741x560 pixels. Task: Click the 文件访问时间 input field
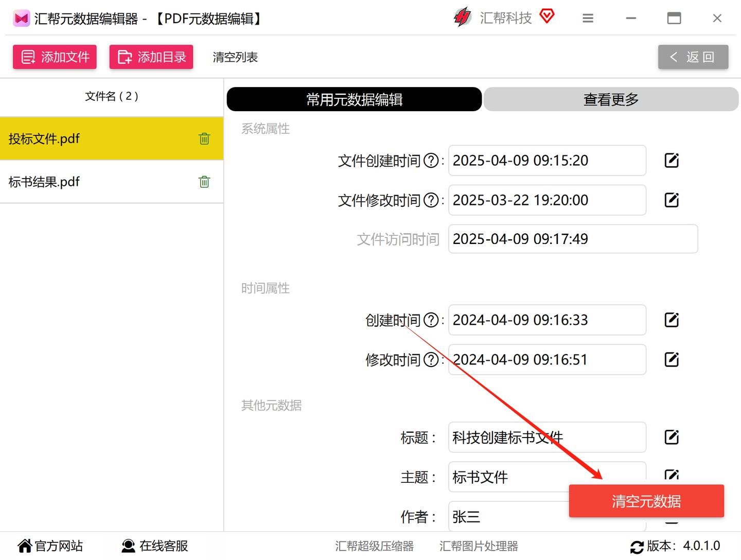coord(573,239)
